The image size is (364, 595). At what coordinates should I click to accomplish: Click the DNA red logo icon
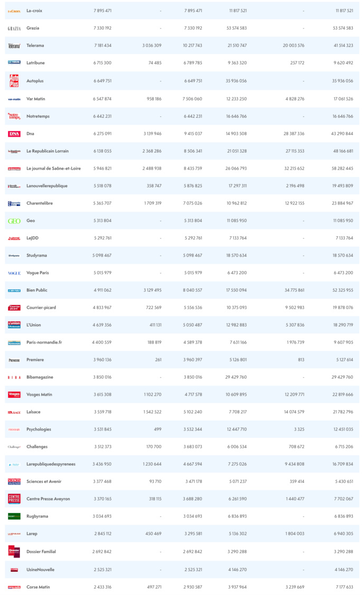coord(14,134)
